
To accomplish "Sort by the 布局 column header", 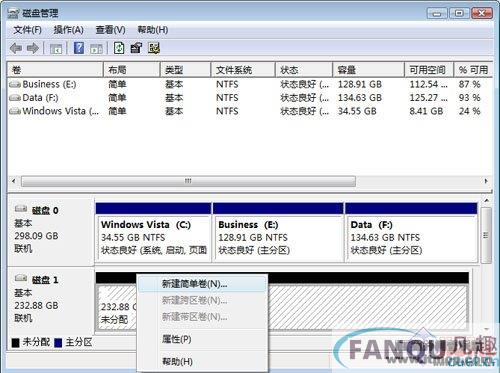I will click(132, 70).
